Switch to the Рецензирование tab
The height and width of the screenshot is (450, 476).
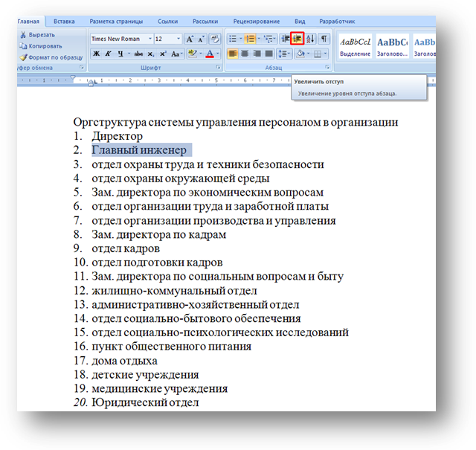(x=257, y=22)
